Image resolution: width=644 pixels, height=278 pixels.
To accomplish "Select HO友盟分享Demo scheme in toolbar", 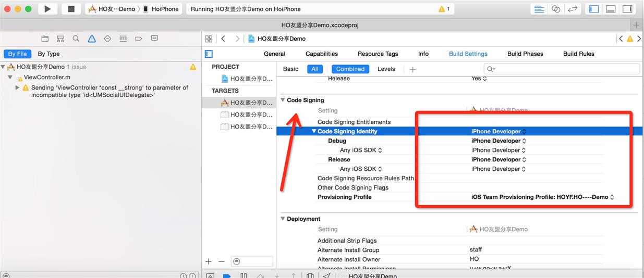I will click(112, 9).
